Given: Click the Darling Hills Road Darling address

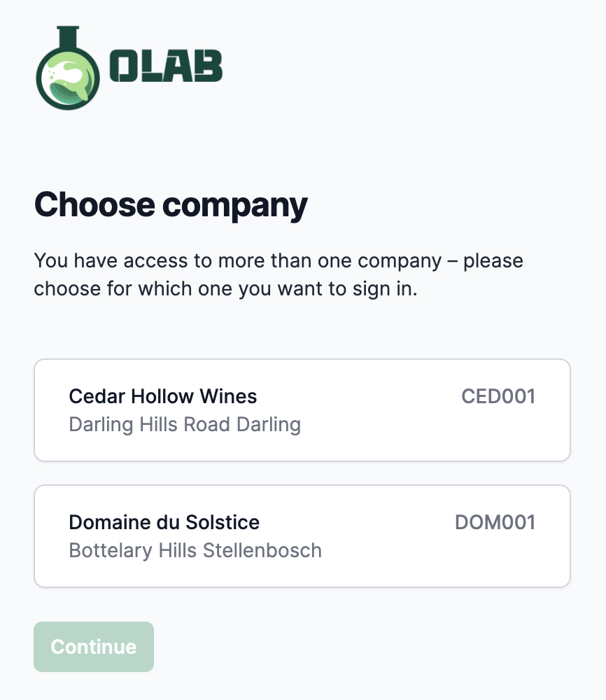Looking at the screenshot, I should [185, 425].
